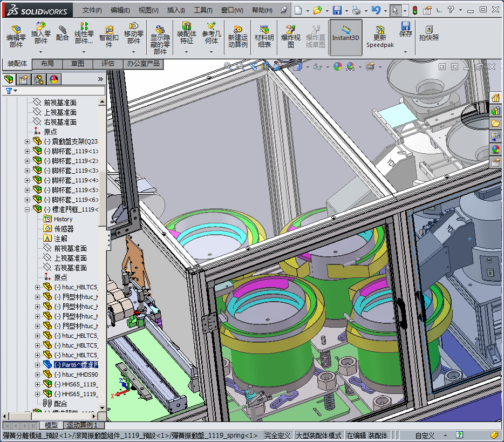Collapse the 標准門框_1119 tree node

(27, 209)
